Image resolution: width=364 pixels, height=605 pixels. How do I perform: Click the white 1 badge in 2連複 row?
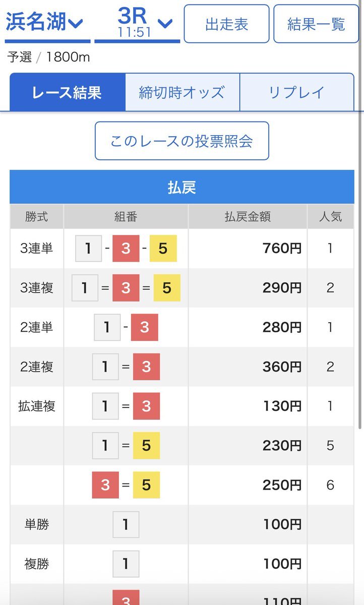[105, 367]
